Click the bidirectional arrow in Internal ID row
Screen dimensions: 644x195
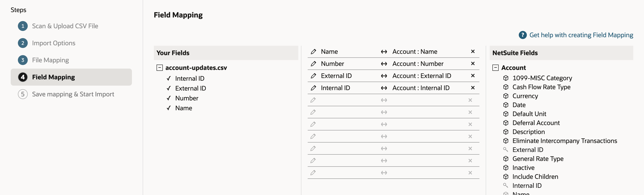384,88
